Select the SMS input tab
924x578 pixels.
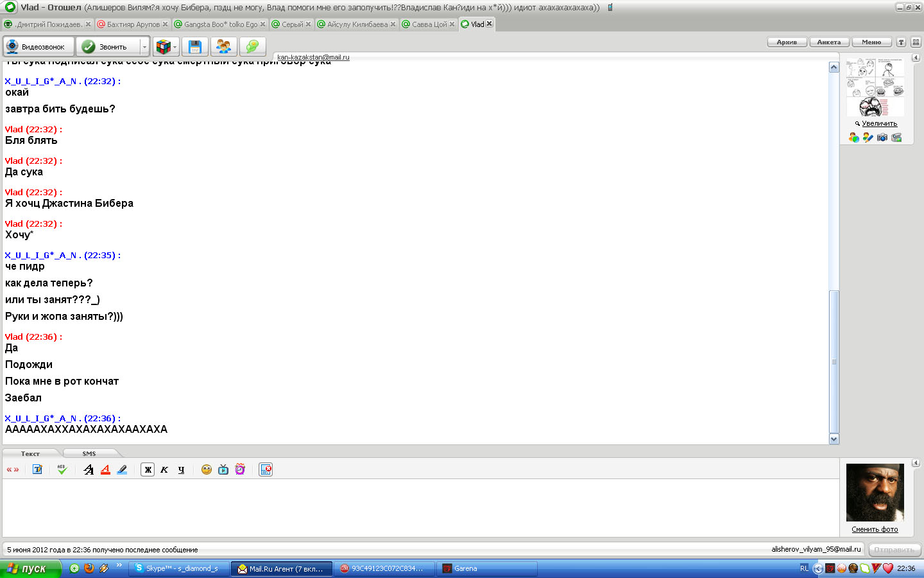[89, 453]
